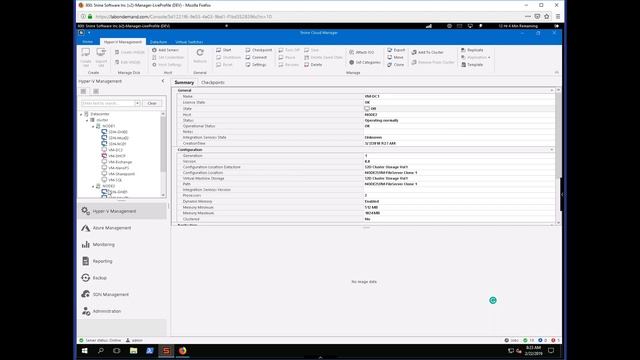Viewport: 640px width, 360px height.
Task: Click Set Categories in the ribbon
Action: (364, 62)
